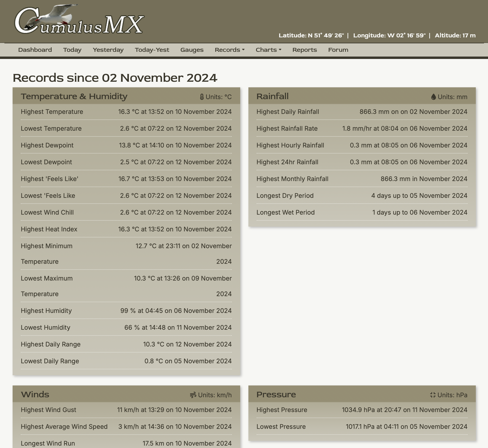Go to the Dashboard page
488x448 pixels.
click(35, 50)
